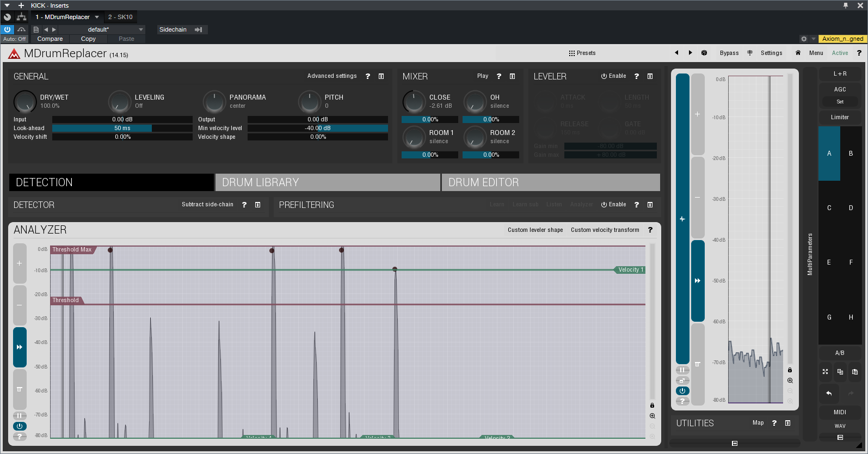868x454 pixels.
Task: Toggle the plugin Bypass button
Action: click(729, 53)
